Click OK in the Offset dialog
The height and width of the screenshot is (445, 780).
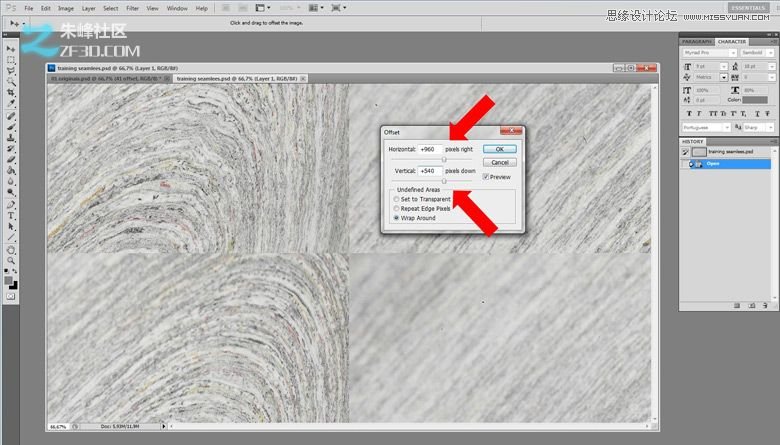pyautogui.click(x=499, y=149)
